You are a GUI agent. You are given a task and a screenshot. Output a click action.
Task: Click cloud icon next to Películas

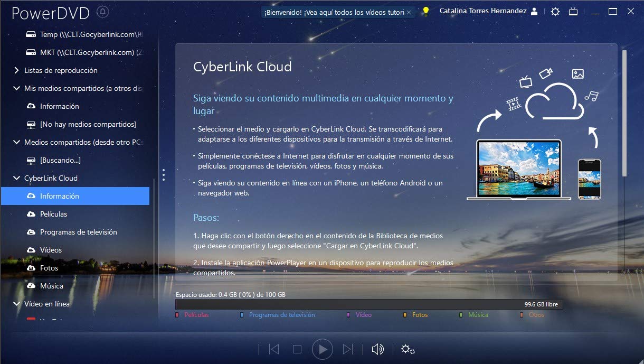[31, 214]
